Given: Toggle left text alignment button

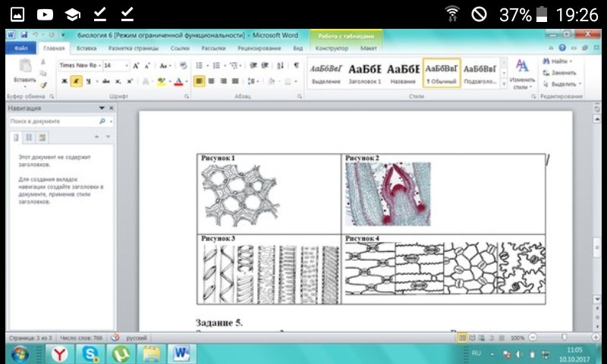Looking at the screenshot, I should click(x=199, y=81).
